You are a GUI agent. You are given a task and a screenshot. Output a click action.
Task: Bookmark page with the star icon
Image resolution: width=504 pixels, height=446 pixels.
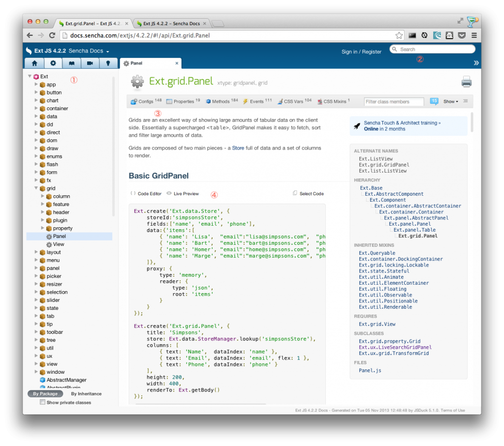click(x=399, y=35)
